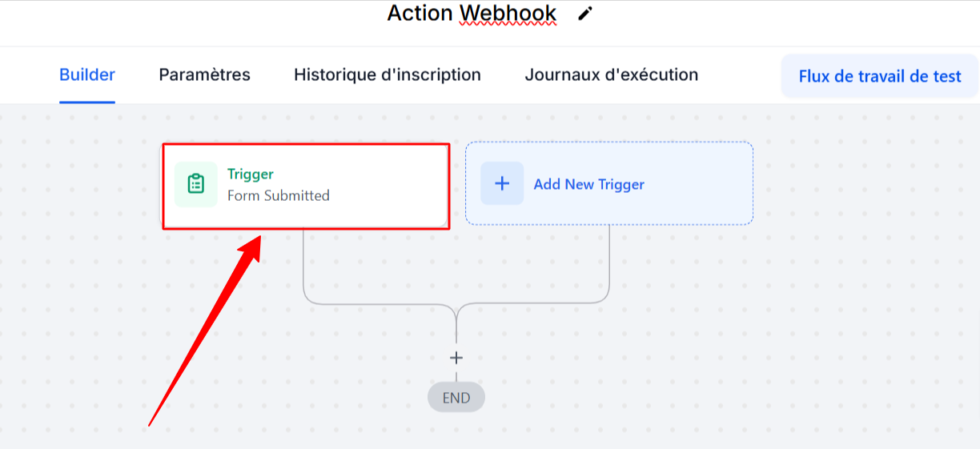This screenshot has width=980, height=449.
Task: Click the Add New Trigger label
Action: click(589, 184)
